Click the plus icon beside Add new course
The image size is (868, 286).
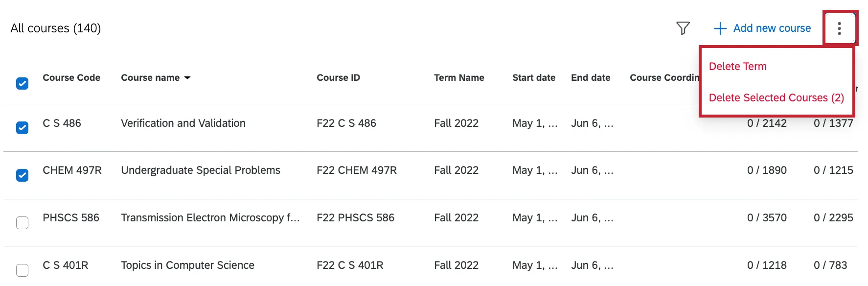[719, 28]
